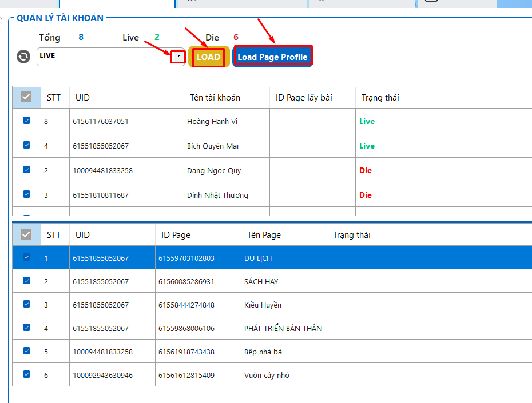Select UID 100094481833258 in accounts table
This screenshot has height=403, width=532.
(126, 170)
